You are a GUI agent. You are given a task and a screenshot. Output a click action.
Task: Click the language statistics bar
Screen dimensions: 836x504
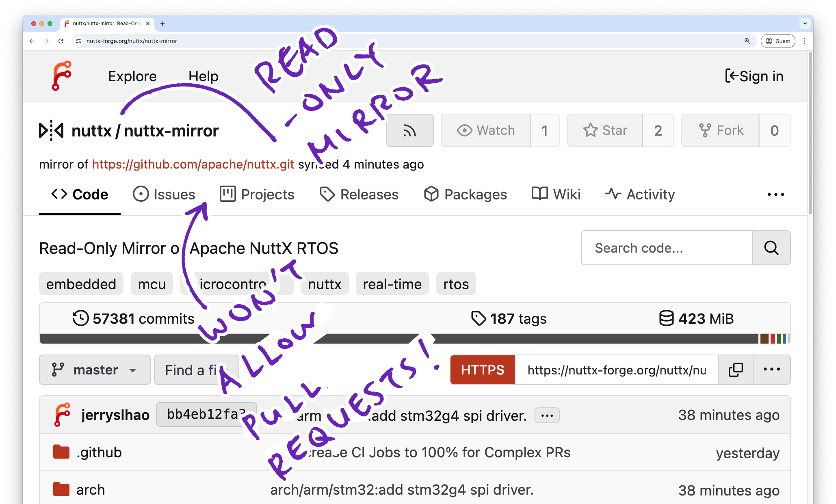(415, 339)
